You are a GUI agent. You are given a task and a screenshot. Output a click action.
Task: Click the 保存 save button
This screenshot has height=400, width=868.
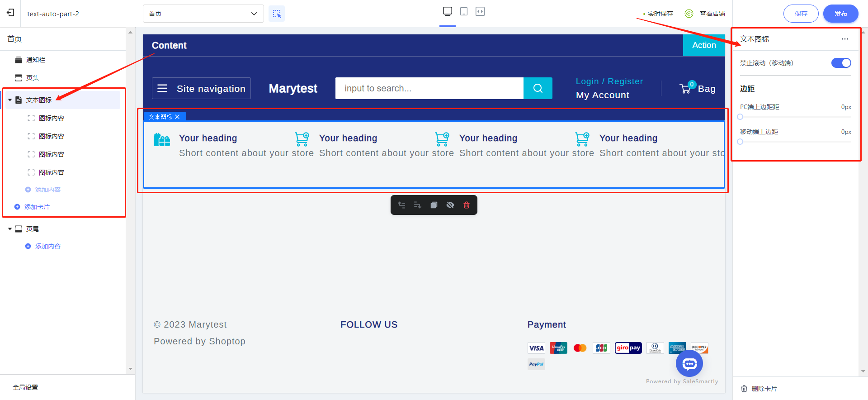tap(801, 14)
